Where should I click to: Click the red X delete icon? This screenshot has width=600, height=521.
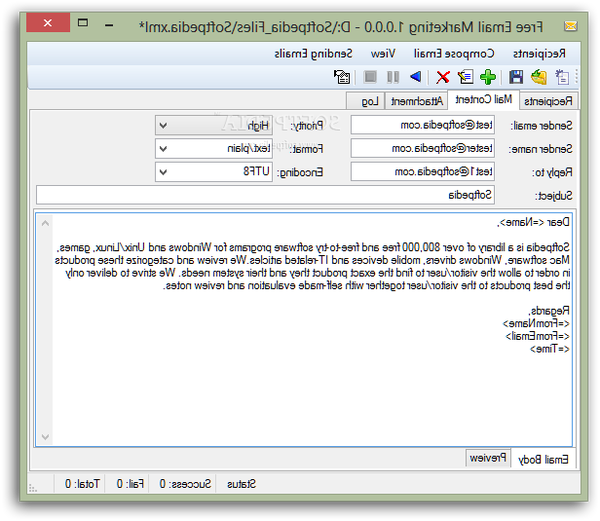442,76
